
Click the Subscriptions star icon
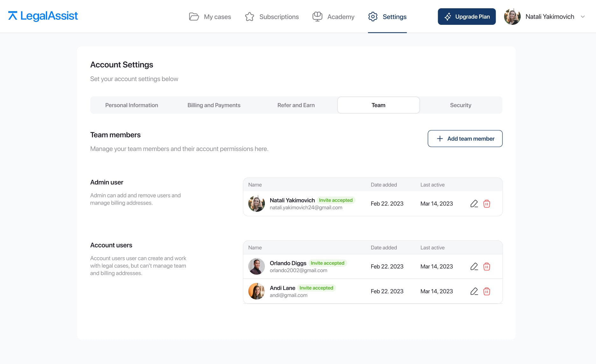point(250,17)
